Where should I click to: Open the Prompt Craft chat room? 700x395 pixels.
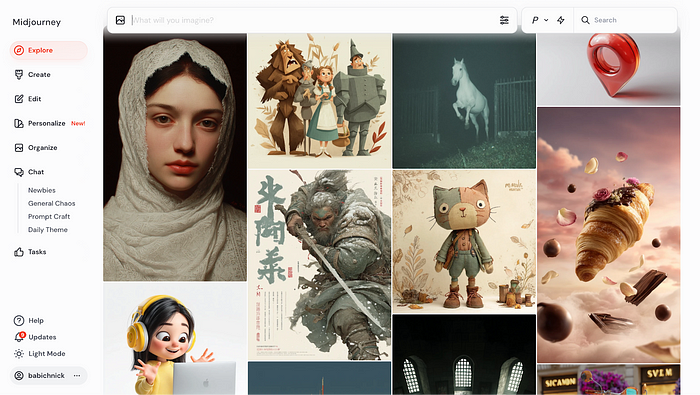click(49, 216)
